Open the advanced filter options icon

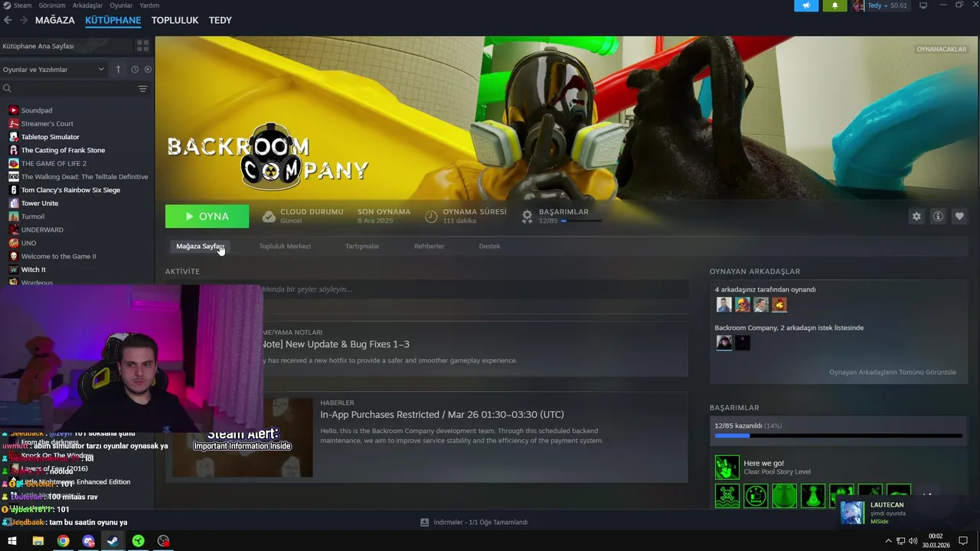click(142, 89)
